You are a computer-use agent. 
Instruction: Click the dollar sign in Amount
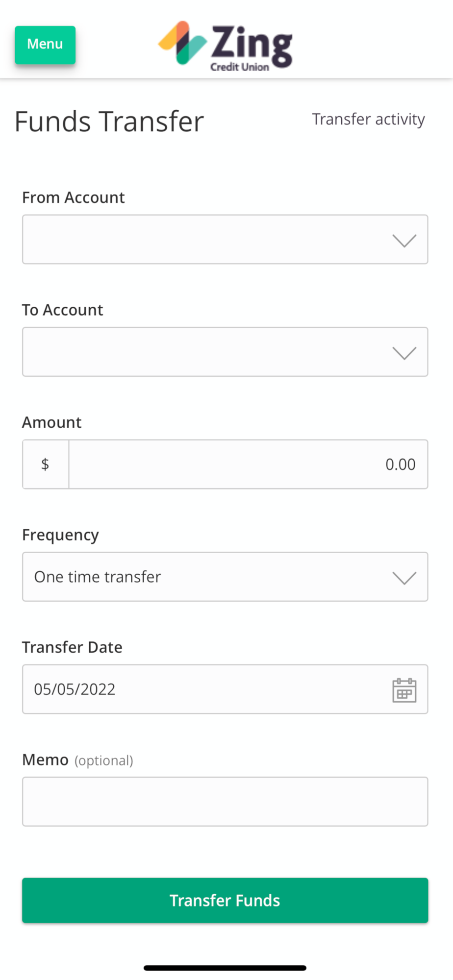pos(45,464)
